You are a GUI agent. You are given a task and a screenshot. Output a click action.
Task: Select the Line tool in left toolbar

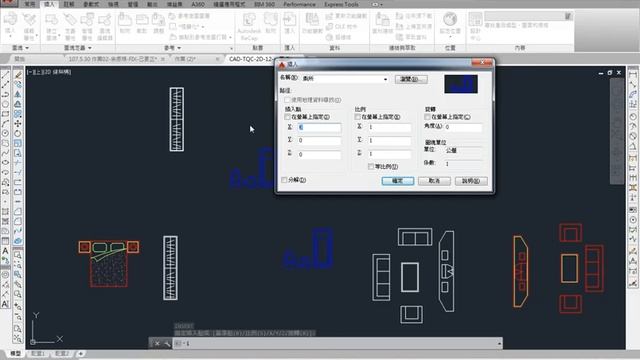(x=5, y=75)
